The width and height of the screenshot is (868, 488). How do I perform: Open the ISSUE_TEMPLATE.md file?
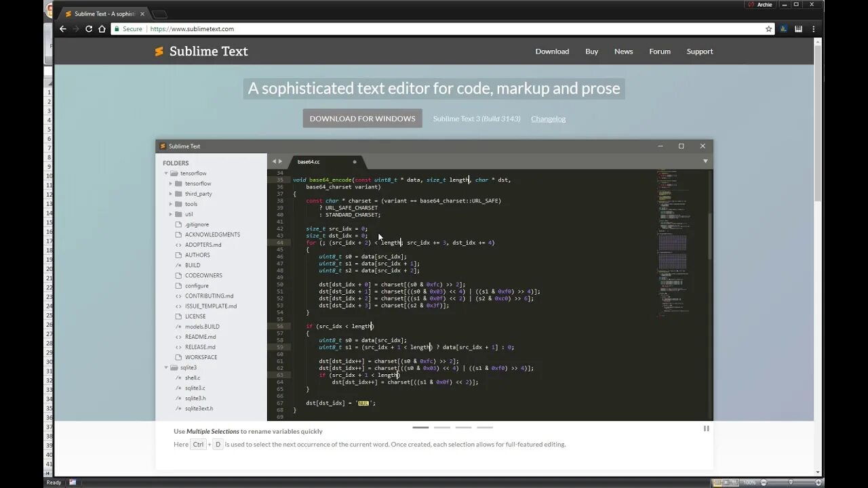tap(211, 306)
